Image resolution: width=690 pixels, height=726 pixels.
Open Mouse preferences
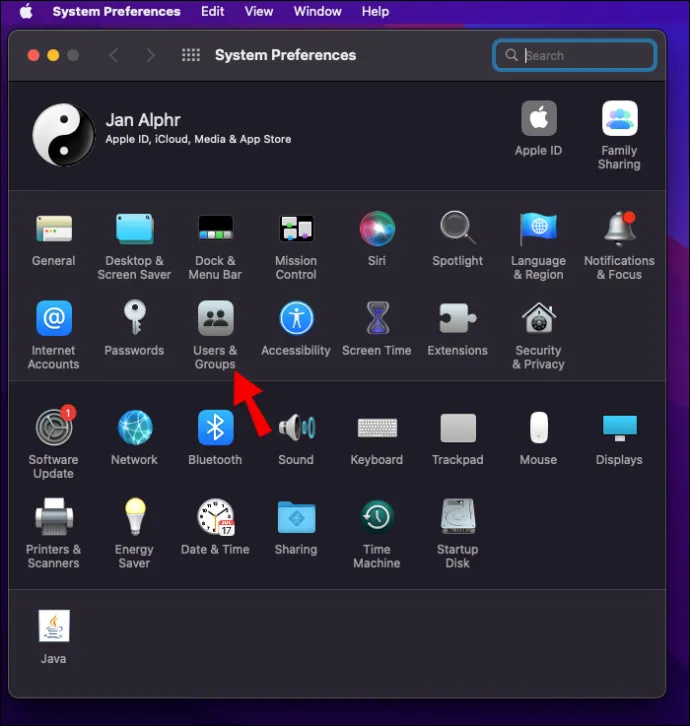tap(539, 427)
